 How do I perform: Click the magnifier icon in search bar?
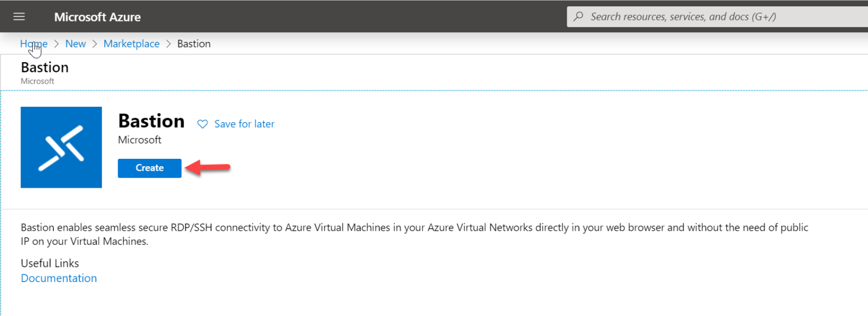[x=579, y=16]
